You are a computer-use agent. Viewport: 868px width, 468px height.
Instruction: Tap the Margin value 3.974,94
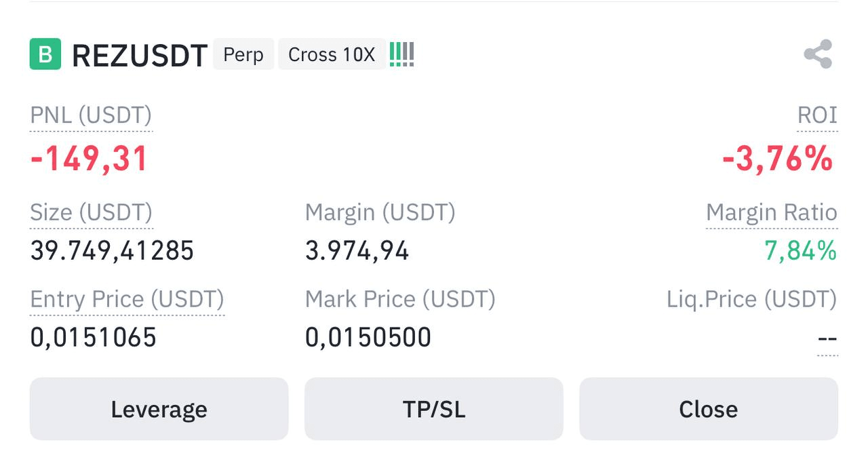coord(357,252)
